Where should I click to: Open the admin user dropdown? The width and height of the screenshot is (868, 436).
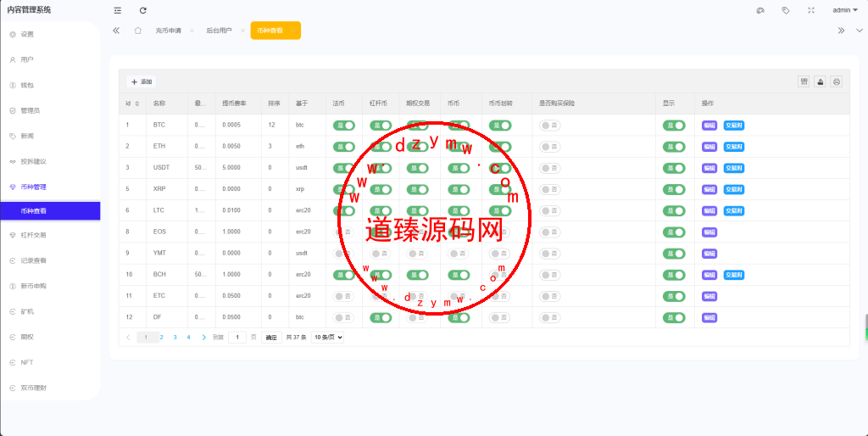pos(845,10)
